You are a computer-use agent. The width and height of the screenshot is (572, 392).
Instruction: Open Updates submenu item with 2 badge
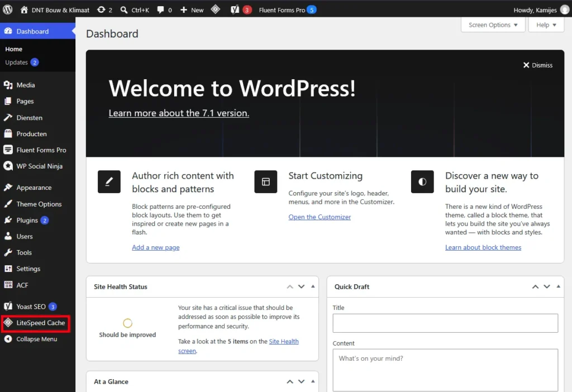[x=22, y=63]
